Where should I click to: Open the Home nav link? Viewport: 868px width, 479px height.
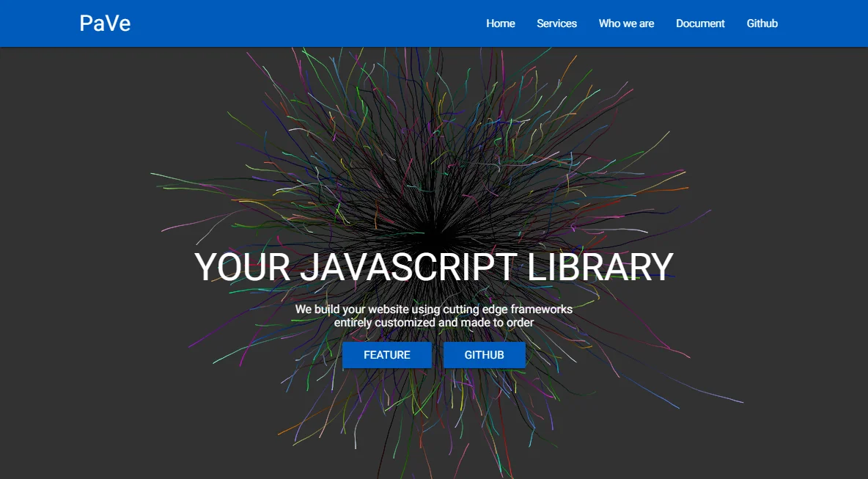click(x=501, y=23)
